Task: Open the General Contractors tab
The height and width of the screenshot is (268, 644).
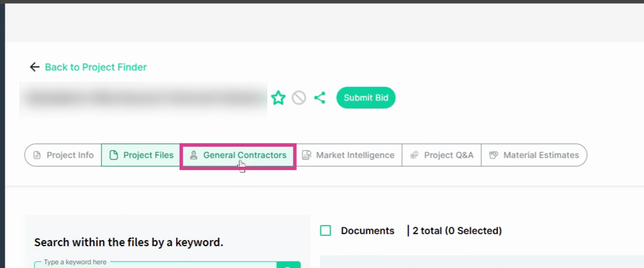Action: [x=238, y=155]
